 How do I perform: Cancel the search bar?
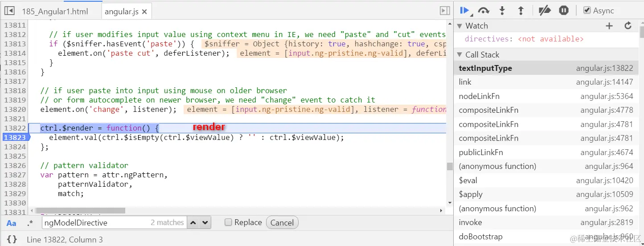coord(282,222)
